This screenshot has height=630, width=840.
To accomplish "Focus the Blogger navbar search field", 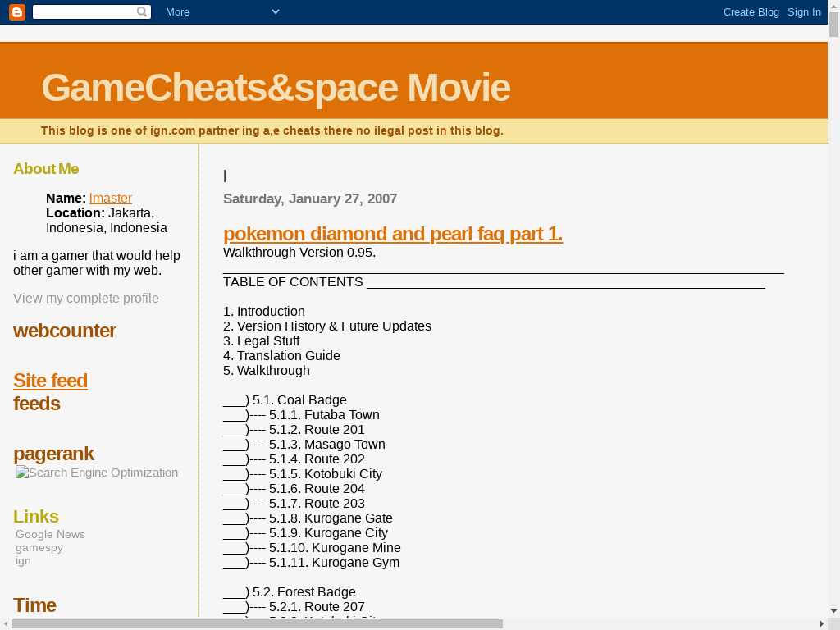I will click(84, 12).
